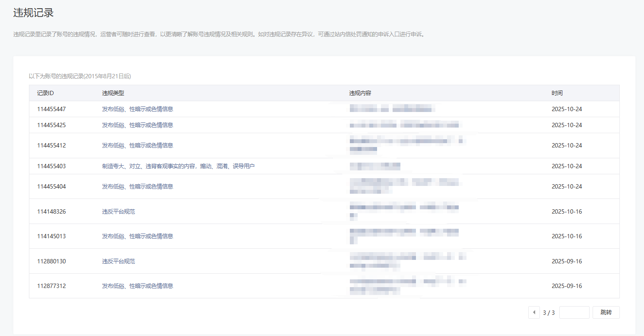The height and width of the screenshot is (336, 644).
Task: Go to the previous page with arrow
Action: click(x=534, y=312)
